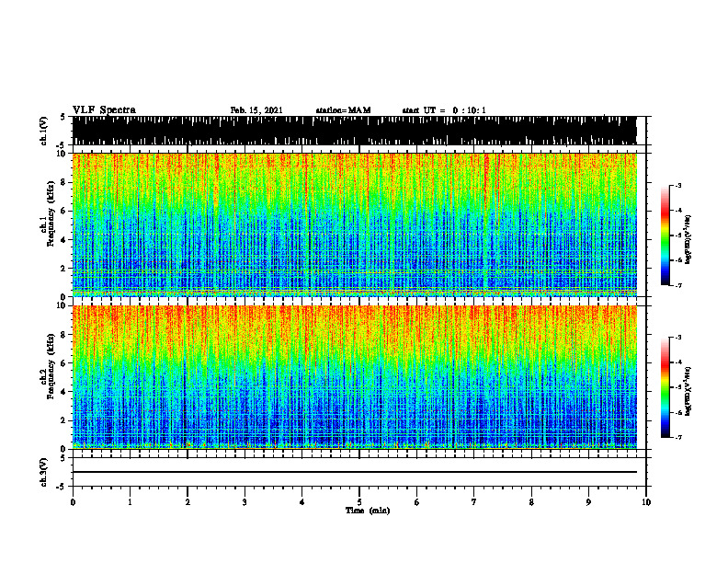
Task: Click the "-7" value on the ch.1 color bar
Action: point(678,285)
